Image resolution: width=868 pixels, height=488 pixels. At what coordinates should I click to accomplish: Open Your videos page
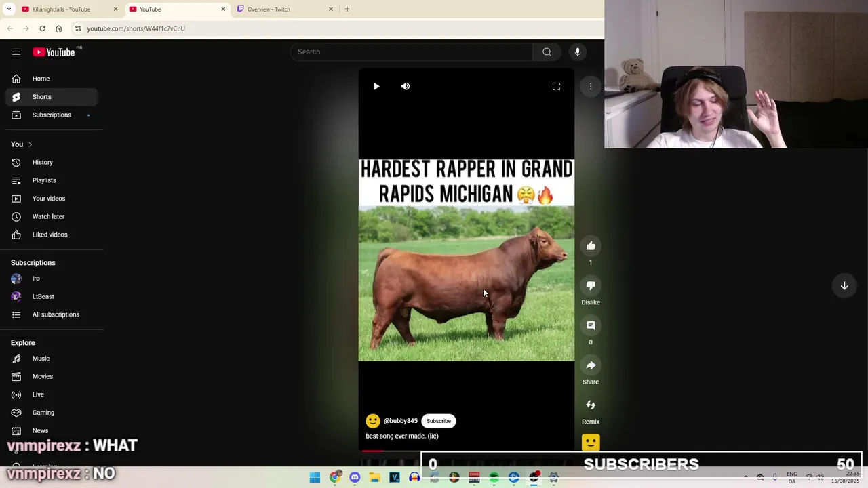(x=52, y=199)
